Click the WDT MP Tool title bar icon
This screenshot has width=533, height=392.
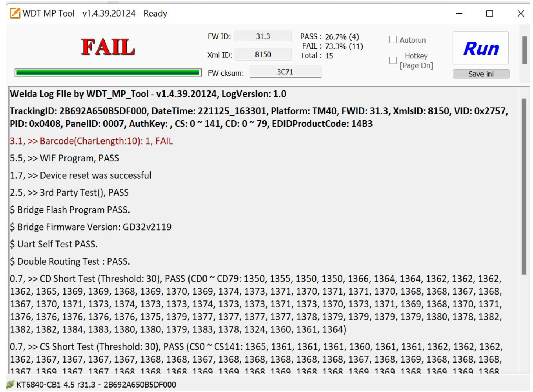(x=14, y=13)
